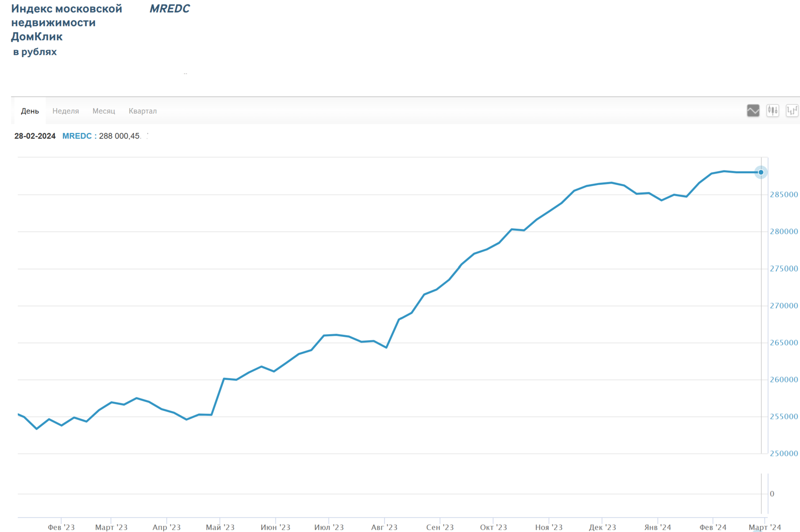Switch to candlestick chart icon
800x532 pixels.
tap(772, 111)
